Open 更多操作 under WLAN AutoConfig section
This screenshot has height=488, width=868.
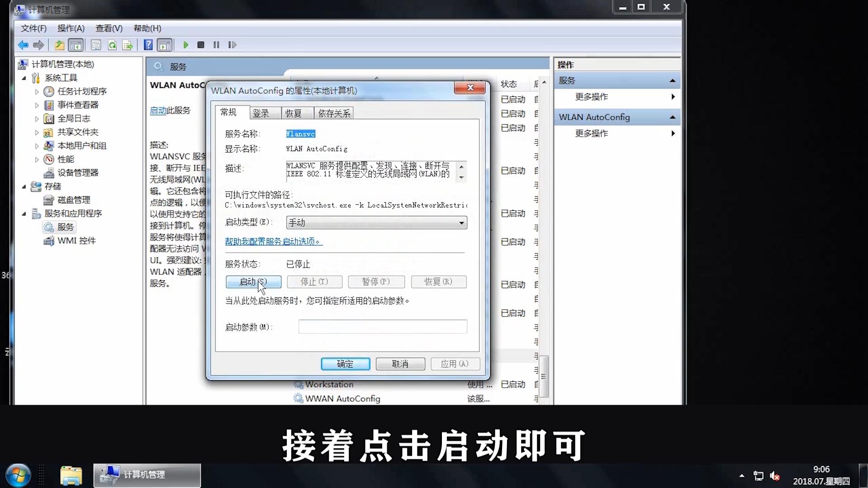(x=592, y=133)
